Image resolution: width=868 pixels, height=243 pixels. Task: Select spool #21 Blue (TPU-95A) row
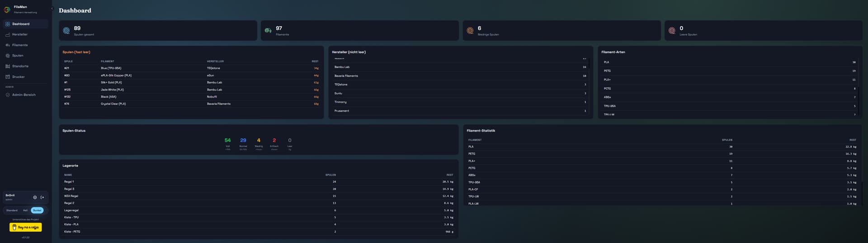click(191, 68)
